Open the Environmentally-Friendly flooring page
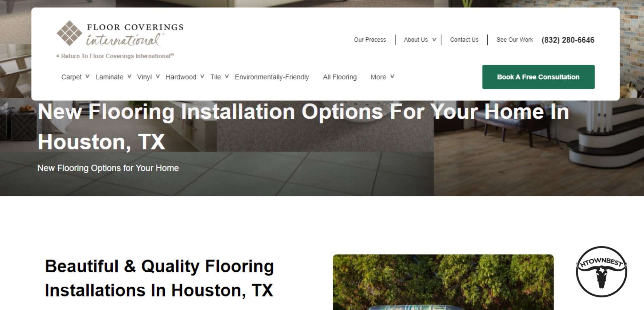This screenshot has width=644, height=310. pos(272,77)
